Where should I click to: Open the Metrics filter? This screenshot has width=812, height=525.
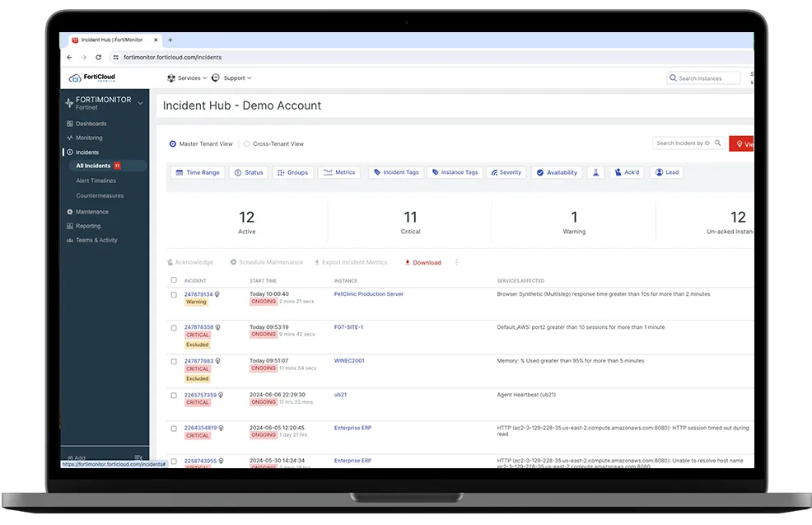[x=339, y=172]
